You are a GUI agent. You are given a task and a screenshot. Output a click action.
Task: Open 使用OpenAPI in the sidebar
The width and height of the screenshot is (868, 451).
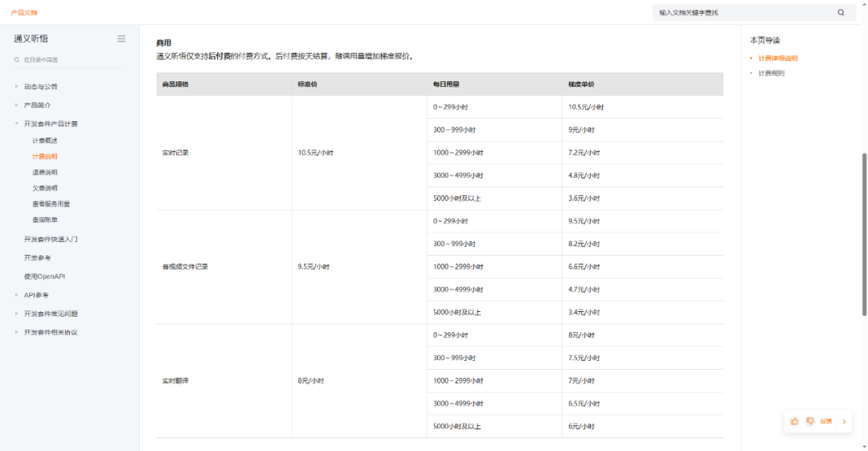coord(44,277)
